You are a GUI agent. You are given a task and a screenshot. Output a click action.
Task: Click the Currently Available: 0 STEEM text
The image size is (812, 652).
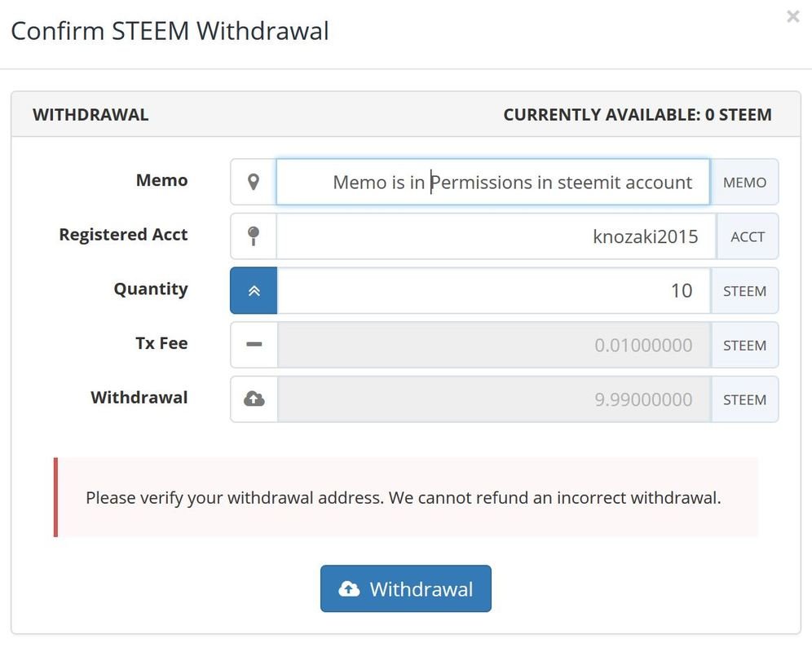tap(637, 115)
